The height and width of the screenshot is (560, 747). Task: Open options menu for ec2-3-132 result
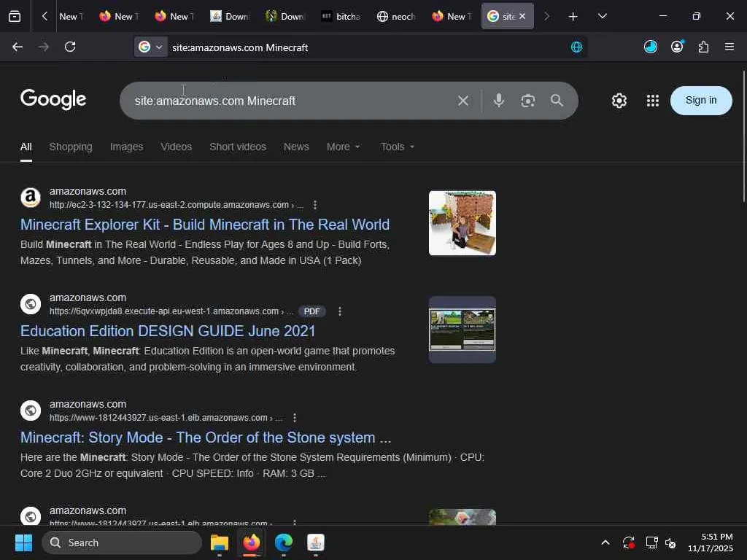pos(315,205)
